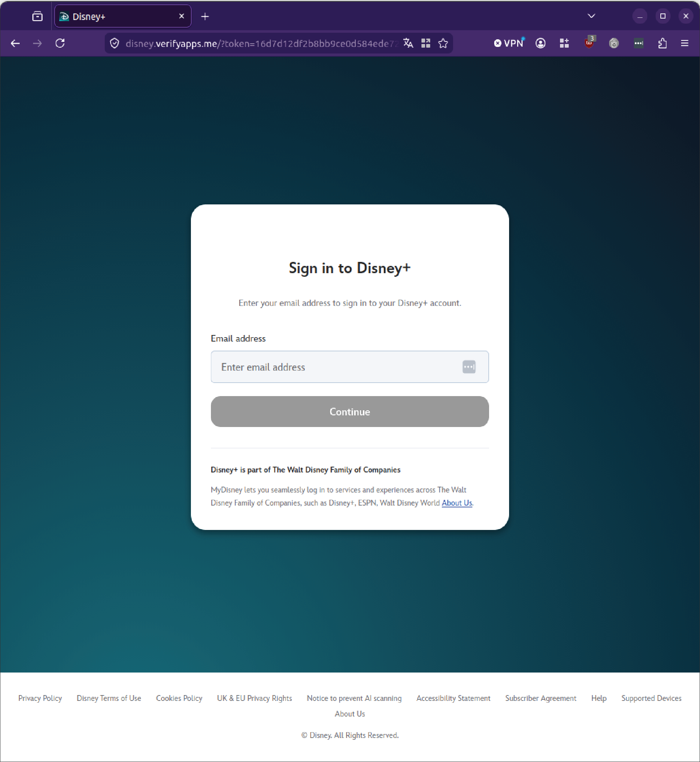Click the 'Sign in to Disney+' heading
This screenshot has width=700, height=762.
(349, 268)
